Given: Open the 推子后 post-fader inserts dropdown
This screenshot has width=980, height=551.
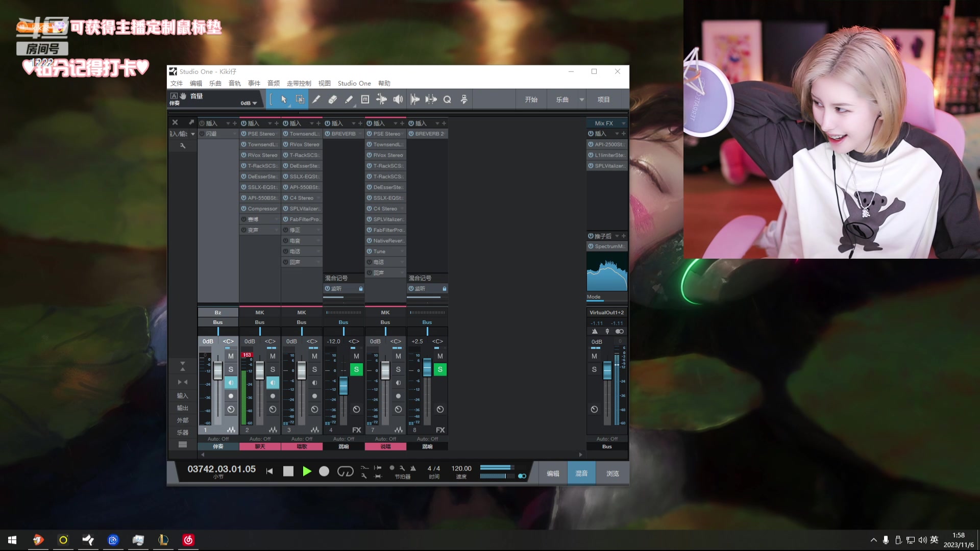Looking at the screenshot, I should point(617,236).
